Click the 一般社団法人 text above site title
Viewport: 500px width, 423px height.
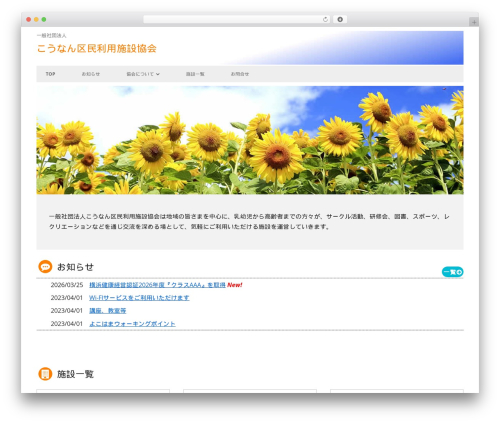tap(52, 35)
